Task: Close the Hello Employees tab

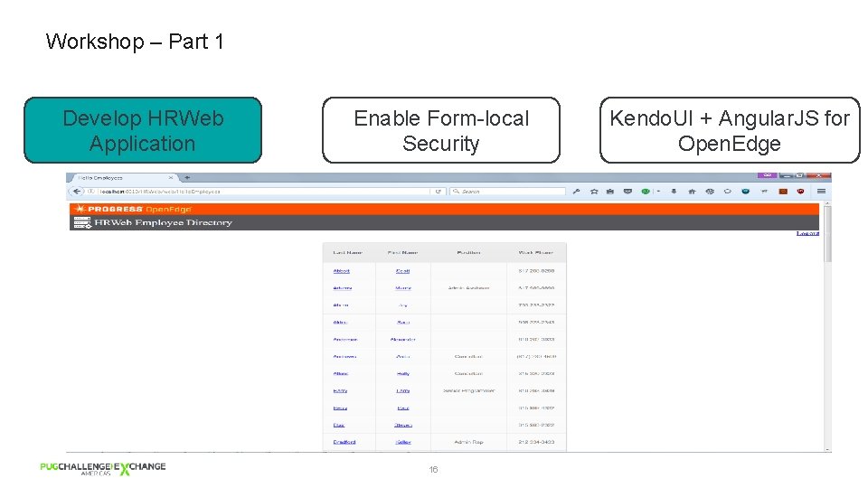Action: pos(171,178)
